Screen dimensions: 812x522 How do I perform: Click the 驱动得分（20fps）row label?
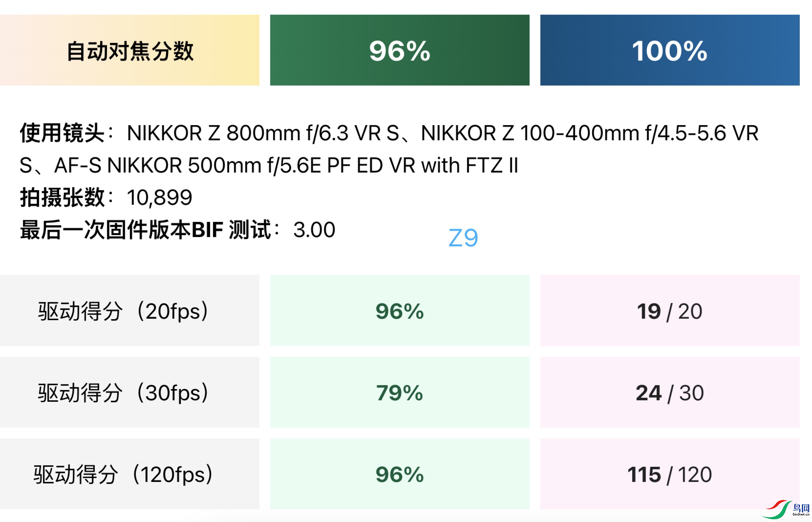(124, 311)
